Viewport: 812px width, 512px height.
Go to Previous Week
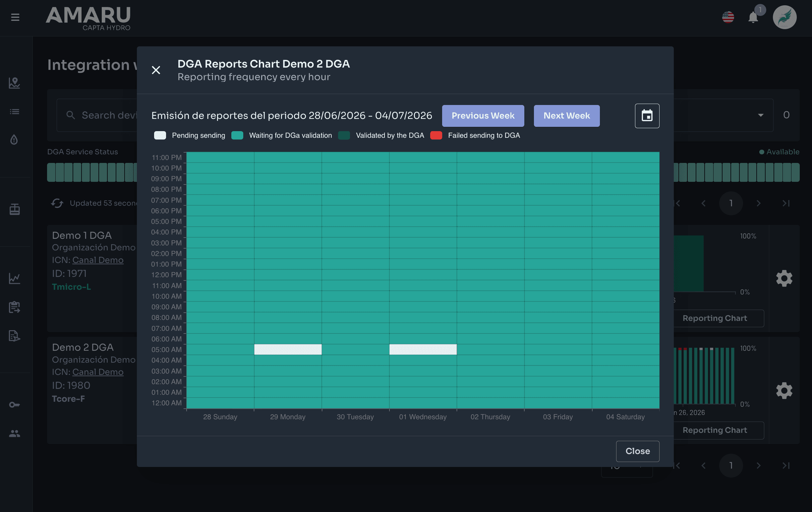(483, 116)
